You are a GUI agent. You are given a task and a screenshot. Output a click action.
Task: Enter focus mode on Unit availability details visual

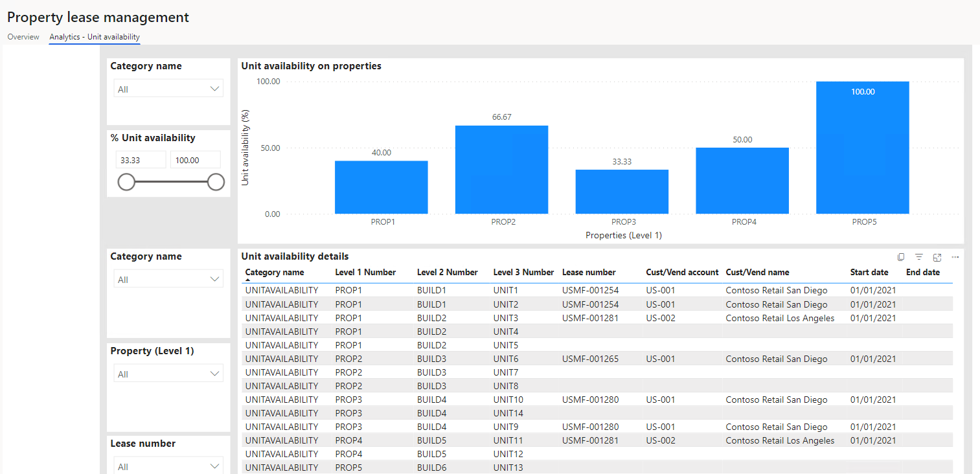pyautogui.click(x=937, y=257)
